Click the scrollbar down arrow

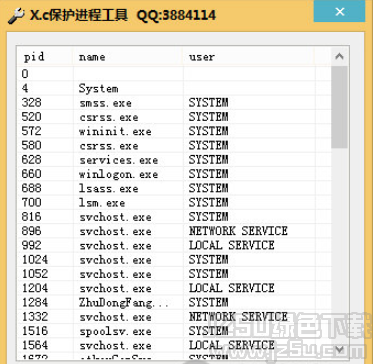coord(339,349)
